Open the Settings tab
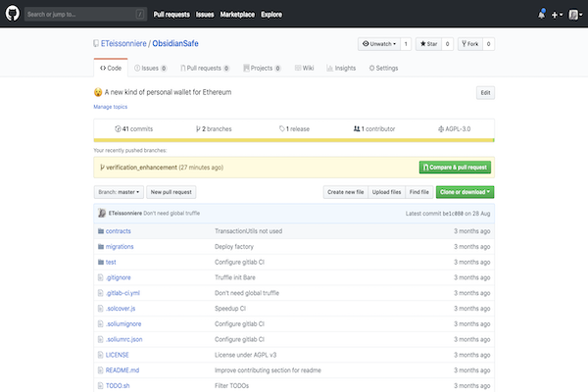The image size is (588, 392). pyautogui.click(x=383, y=68)
